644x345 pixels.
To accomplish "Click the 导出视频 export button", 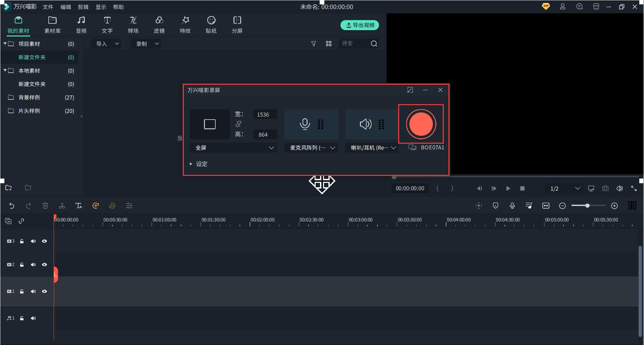I will pos(360,25).
